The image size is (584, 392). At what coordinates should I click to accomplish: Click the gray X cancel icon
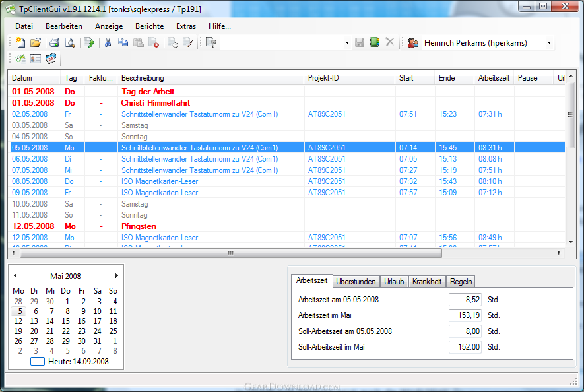[389, 42]
